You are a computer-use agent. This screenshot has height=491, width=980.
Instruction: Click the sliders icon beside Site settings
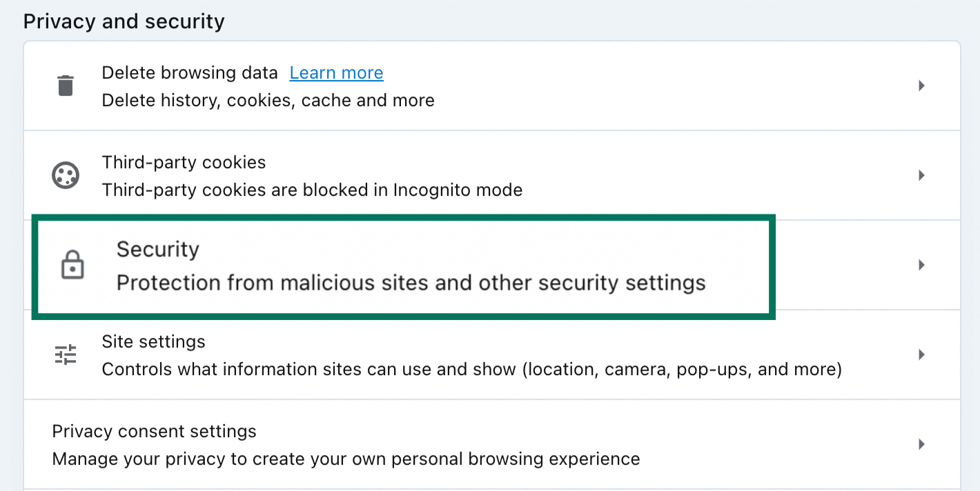[65, 354]
